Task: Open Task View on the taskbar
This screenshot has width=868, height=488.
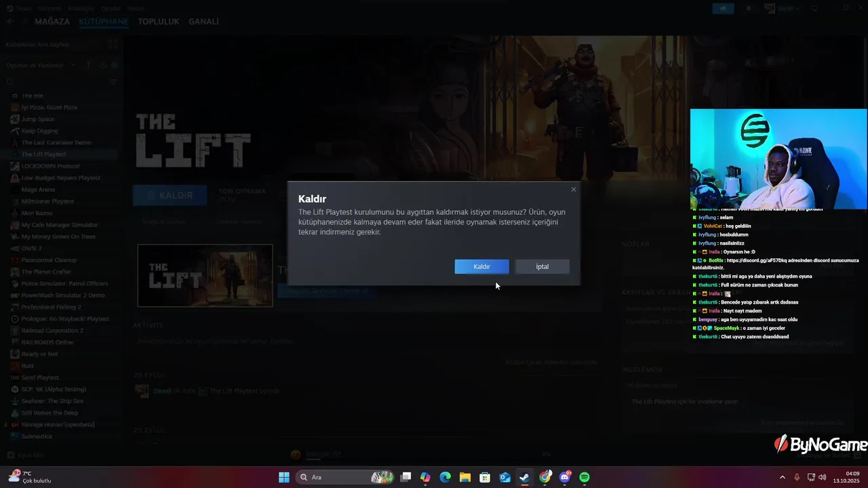Action: pyautogui.click(x=406, y=477)
